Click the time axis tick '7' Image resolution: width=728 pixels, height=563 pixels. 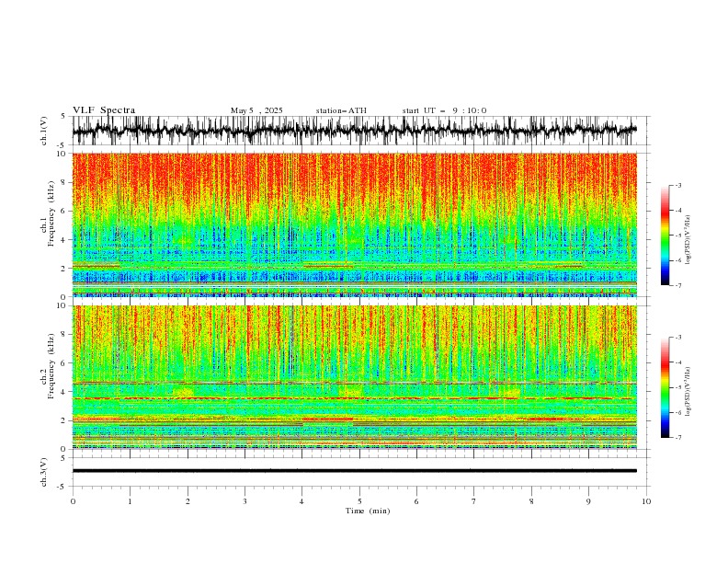coord(474,501)
